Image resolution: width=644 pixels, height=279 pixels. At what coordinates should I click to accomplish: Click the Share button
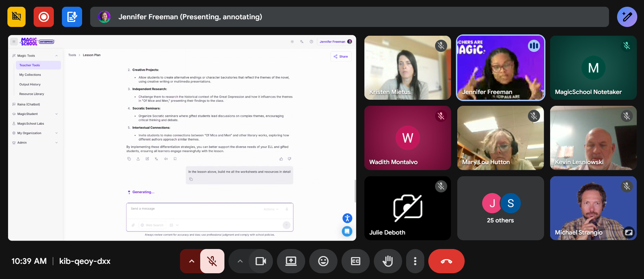click(x=341, y=57)
